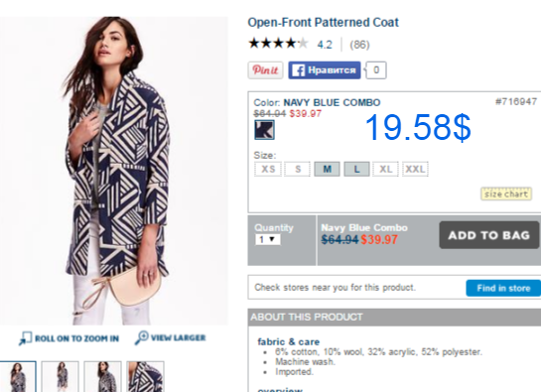541x392 pixels.
Task: Select size XS
Action: pos(268,169)
